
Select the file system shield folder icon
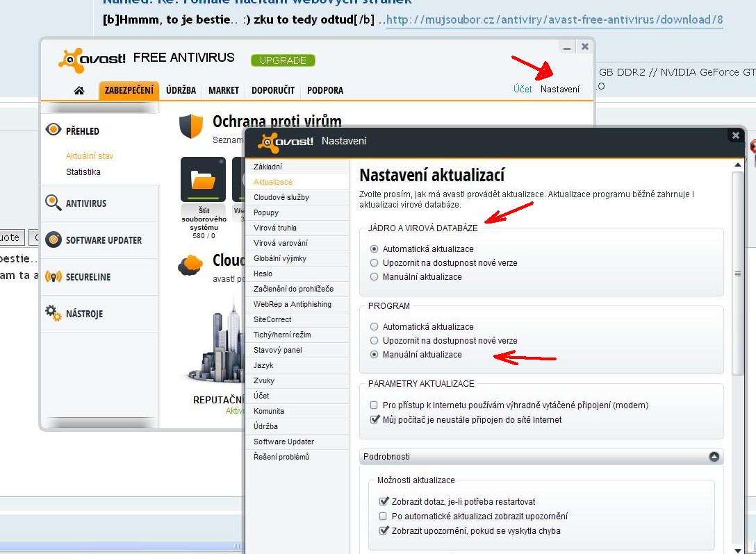(203, 179)
